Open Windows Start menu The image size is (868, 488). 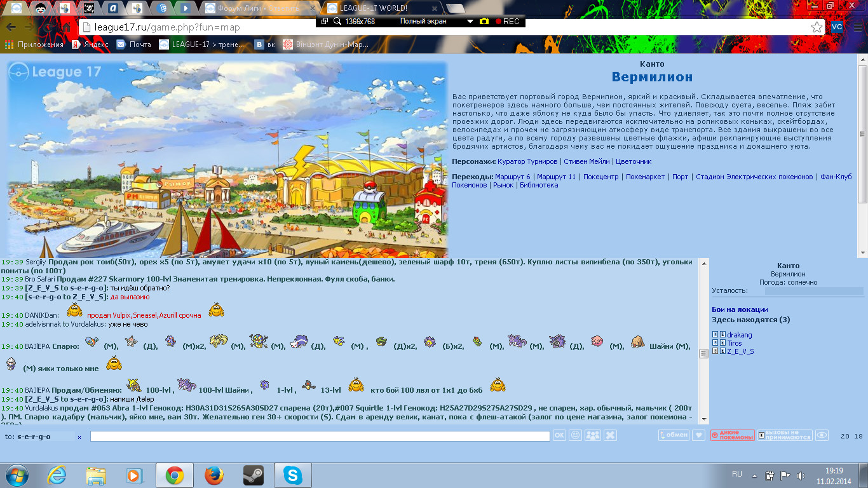coord(16,475)
